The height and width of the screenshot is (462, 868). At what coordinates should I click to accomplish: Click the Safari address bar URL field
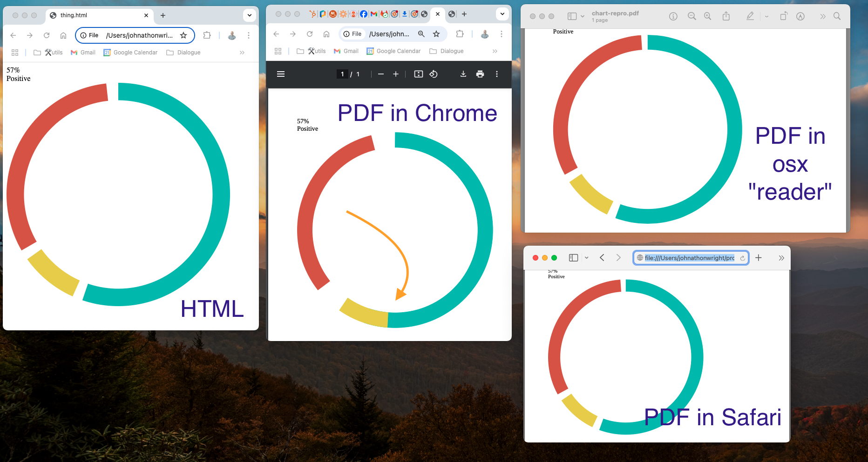coord(689,258)
